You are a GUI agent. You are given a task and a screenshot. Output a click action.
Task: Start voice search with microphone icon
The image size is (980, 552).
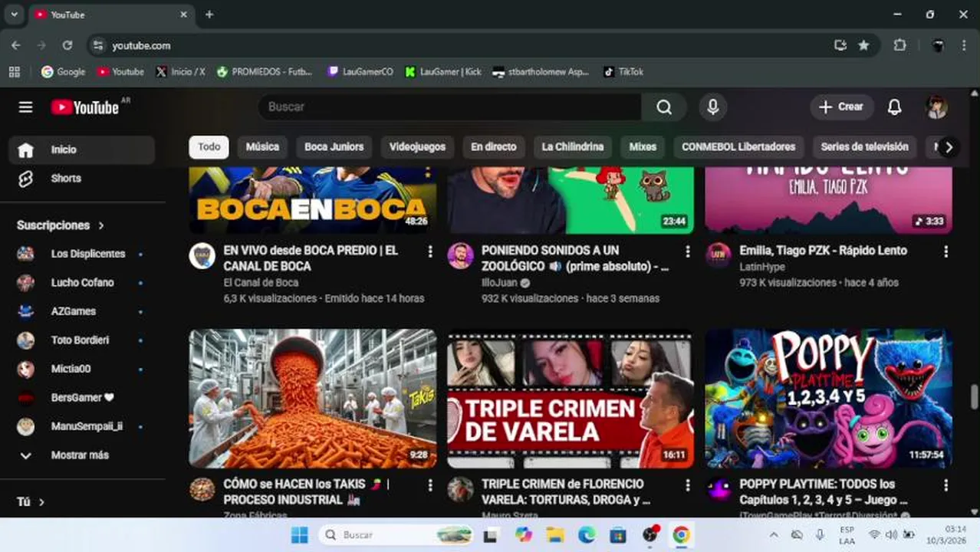713,107
